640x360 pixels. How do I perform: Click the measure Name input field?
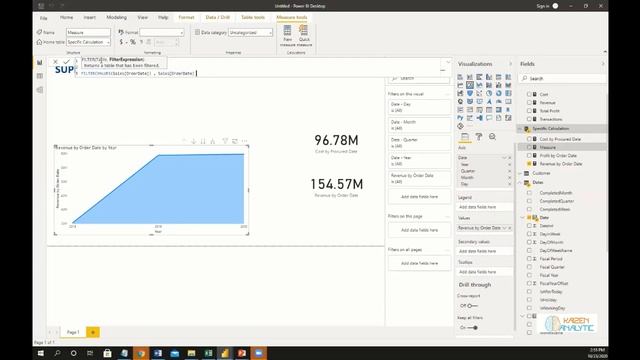[88, 32]
